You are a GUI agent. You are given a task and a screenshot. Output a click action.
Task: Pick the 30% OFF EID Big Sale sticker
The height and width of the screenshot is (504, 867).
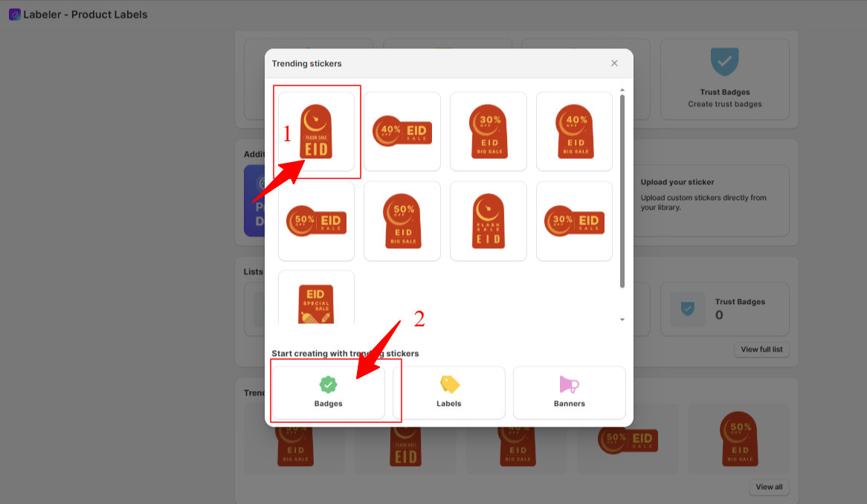coord(489,132)
